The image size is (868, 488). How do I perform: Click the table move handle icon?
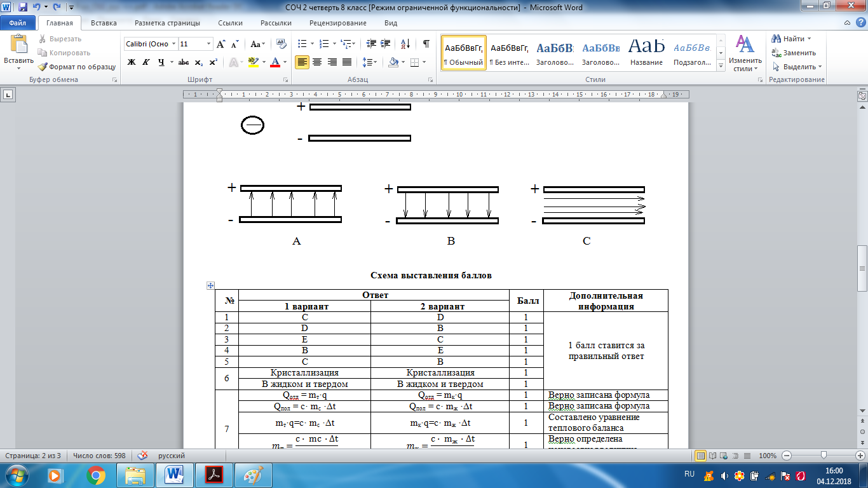[211, 286]
